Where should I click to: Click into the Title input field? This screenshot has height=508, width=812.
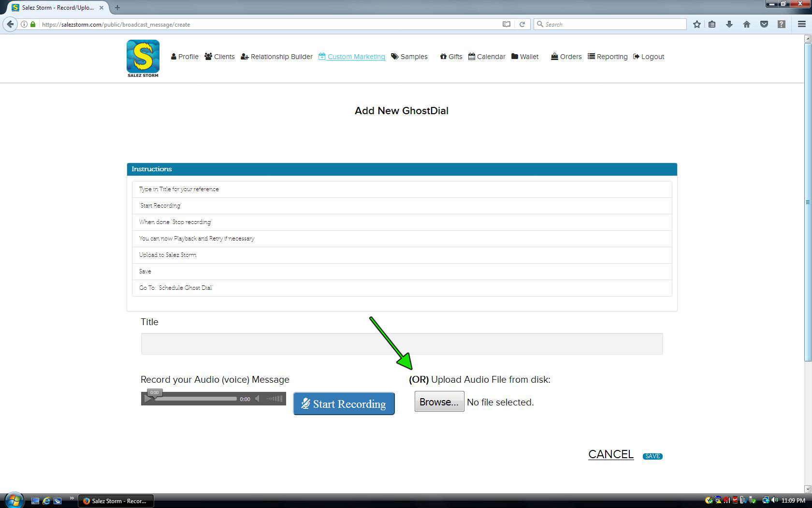coord(402,344)
